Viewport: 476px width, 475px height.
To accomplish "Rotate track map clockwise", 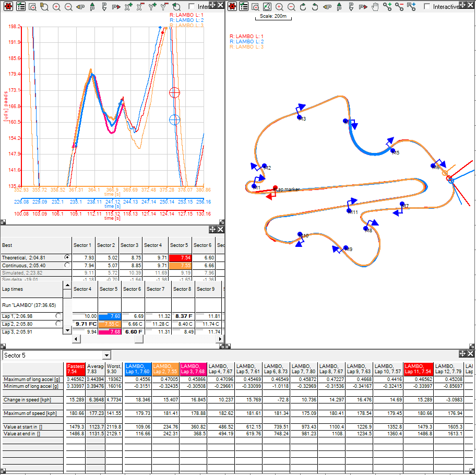I will click(x=303, y=6).
